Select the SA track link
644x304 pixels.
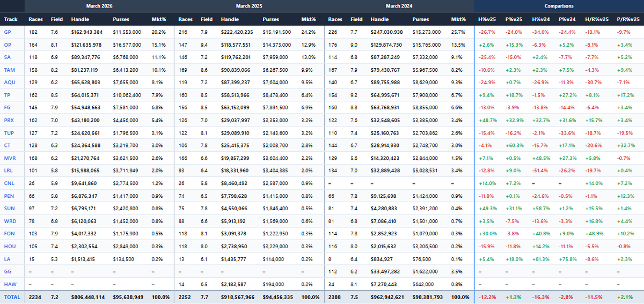tap(8, 57)
